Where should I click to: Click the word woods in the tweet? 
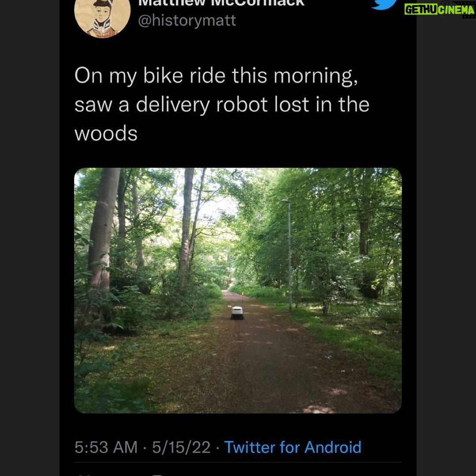tap(106, 134)
